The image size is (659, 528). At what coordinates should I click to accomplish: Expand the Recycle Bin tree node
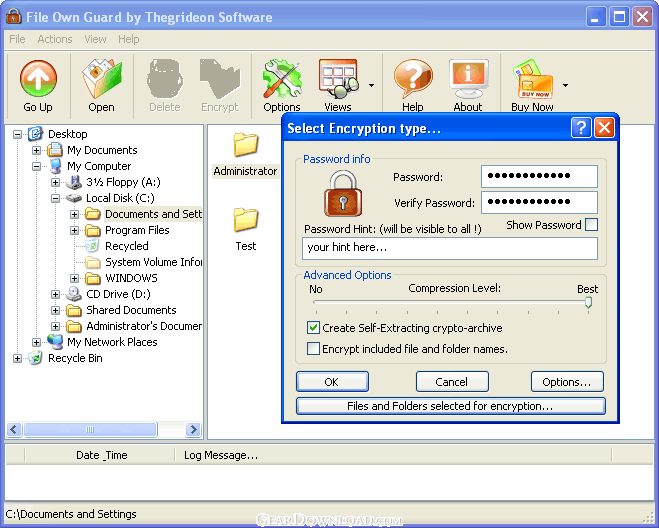pyautogui.click(x=17, y=359)
